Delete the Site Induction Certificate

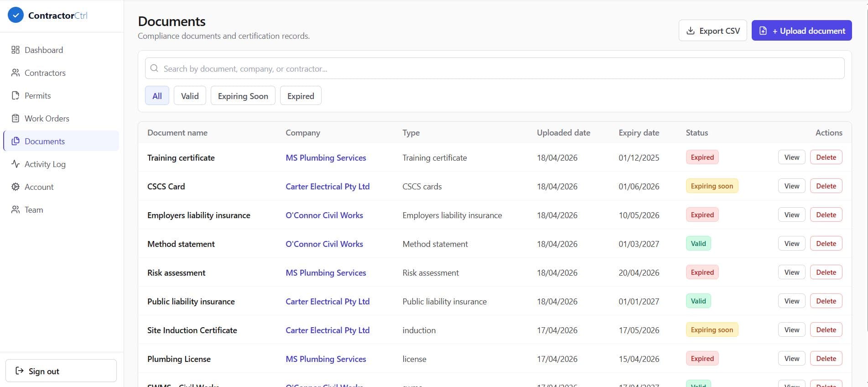pyautogui.click(x=826, y=329)
